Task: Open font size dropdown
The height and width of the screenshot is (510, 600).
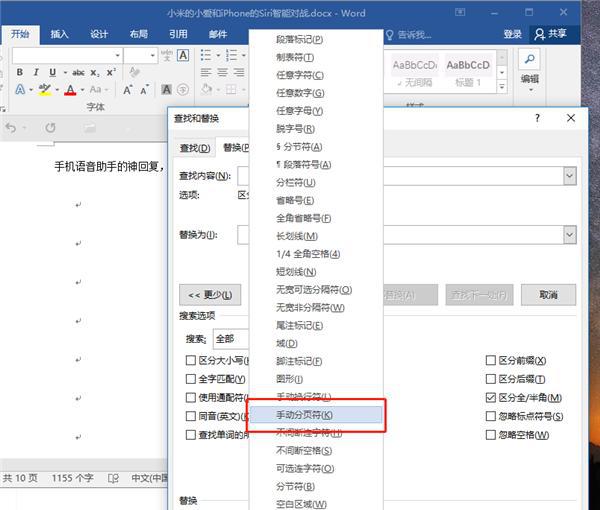Action: (x=153, y=56)
